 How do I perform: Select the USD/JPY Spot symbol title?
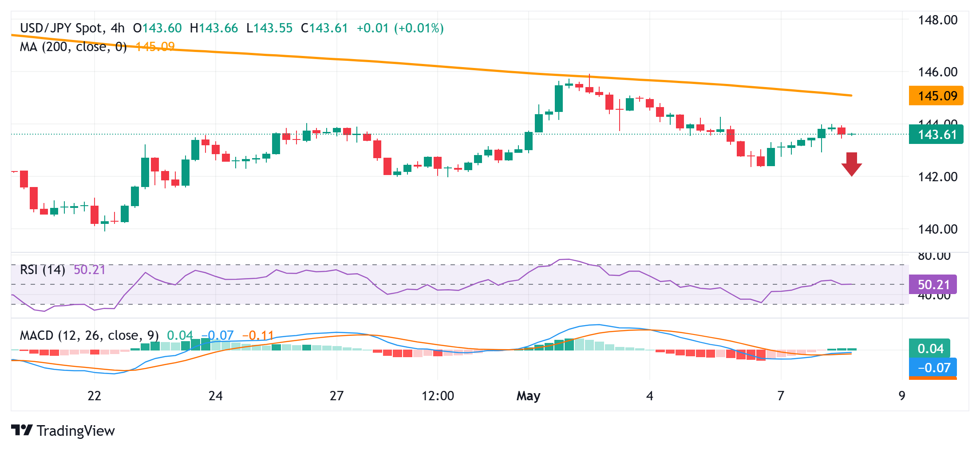[x=62, y=28]
